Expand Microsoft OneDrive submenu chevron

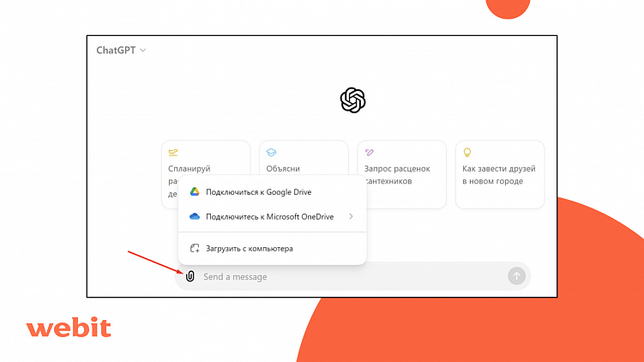352,216
